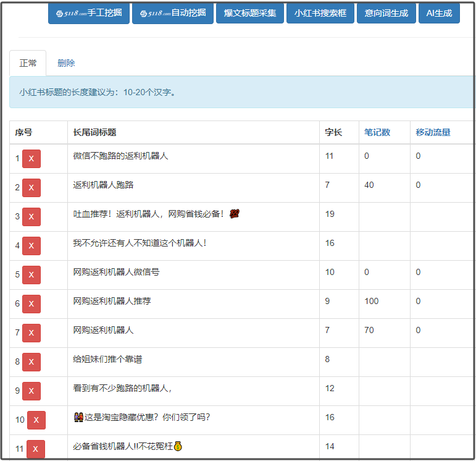Open 小红书搜索框 tool
This screenshot has width=476, height=461.
320,14
